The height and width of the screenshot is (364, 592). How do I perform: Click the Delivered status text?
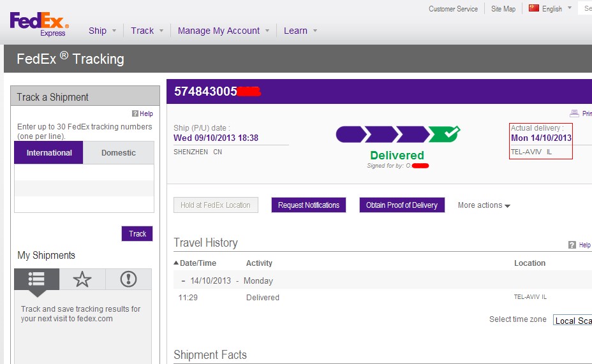[397, 156]
